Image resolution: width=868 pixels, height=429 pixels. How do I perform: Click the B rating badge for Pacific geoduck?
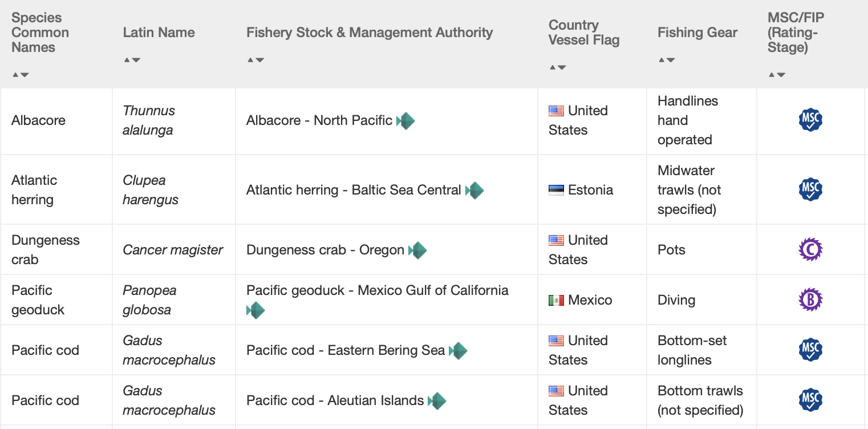point(810,300)
